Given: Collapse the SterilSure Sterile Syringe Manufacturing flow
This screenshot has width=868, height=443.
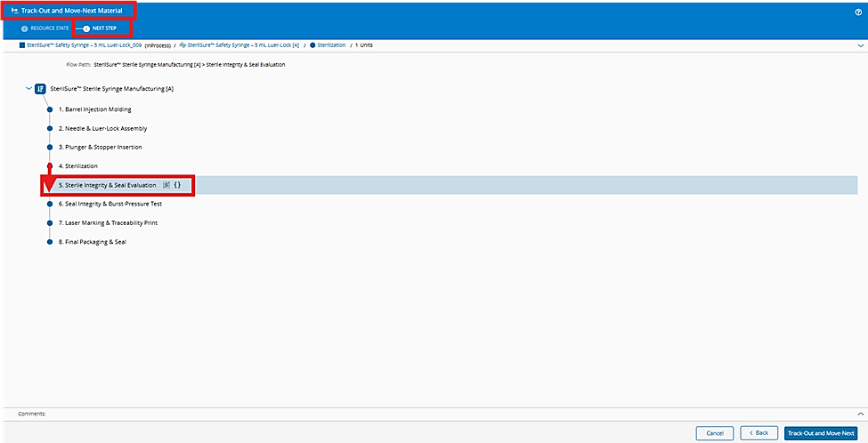Looking at the screenshot, I should pos(28,88).
